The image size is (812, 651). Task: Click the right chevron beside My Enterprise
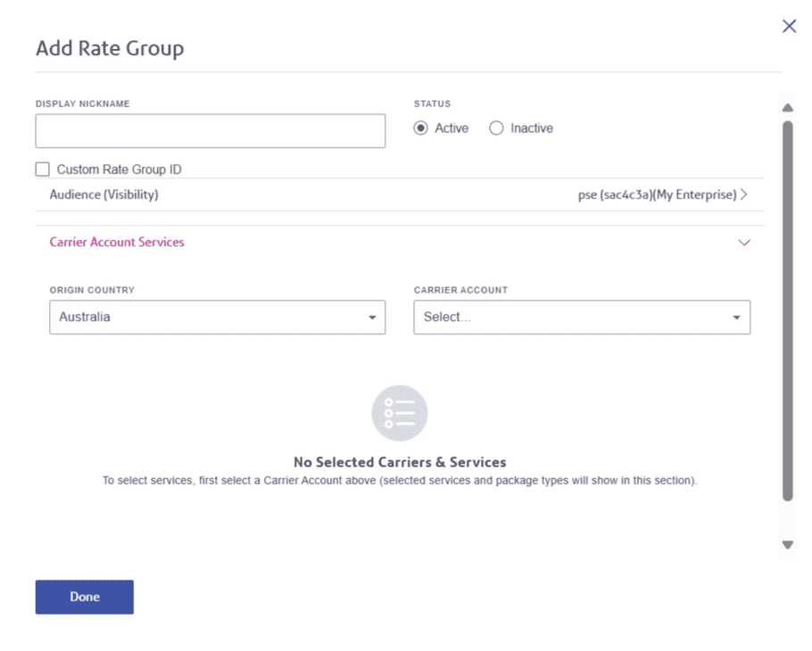(x=744, y=194)
